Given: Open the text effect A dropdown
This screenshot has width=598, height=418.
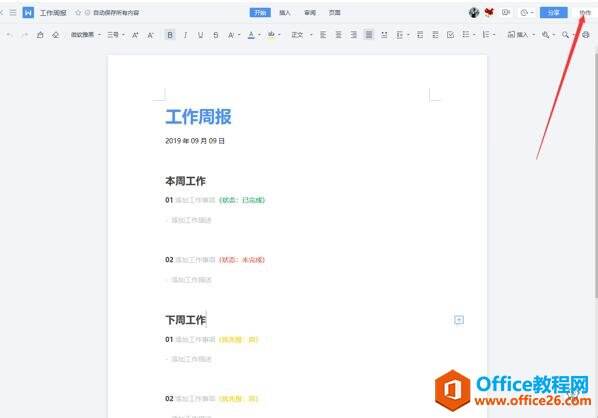Looking at the screenshot, I should [x=234, y=35].
